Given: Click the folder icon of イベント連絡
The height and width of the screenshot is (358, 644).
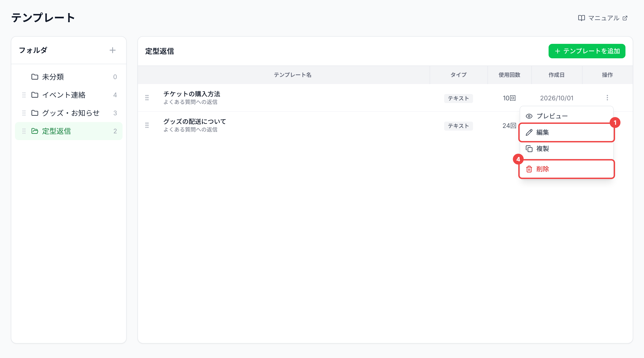Looking at the screenshot, I should pyautogui.click(x=35, y=95).
